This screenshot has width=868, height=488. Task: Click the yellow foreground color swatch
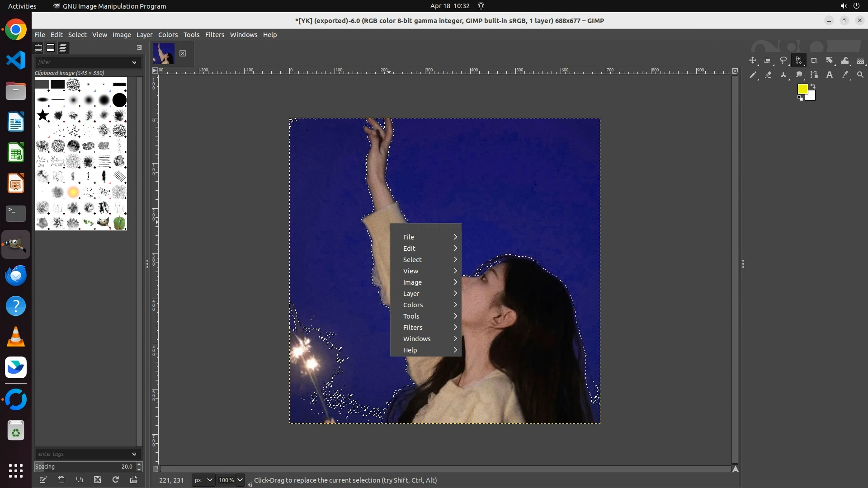802,89
